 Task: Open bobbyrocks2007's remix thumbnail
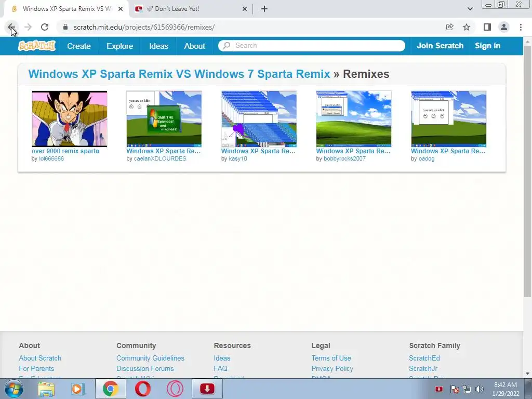pyautogui.click(x=353, y=119)
